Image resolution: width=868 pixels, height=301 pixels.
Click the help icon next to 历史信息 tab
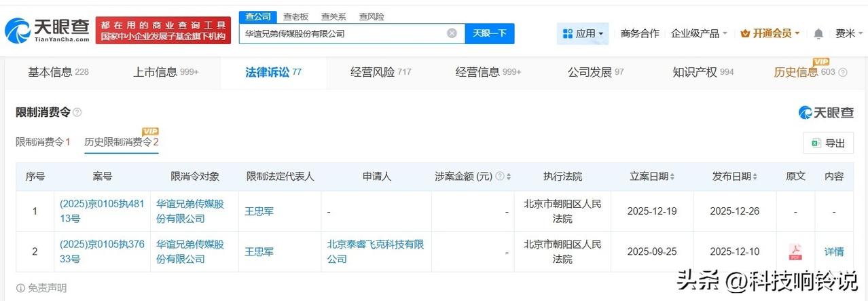843,72
